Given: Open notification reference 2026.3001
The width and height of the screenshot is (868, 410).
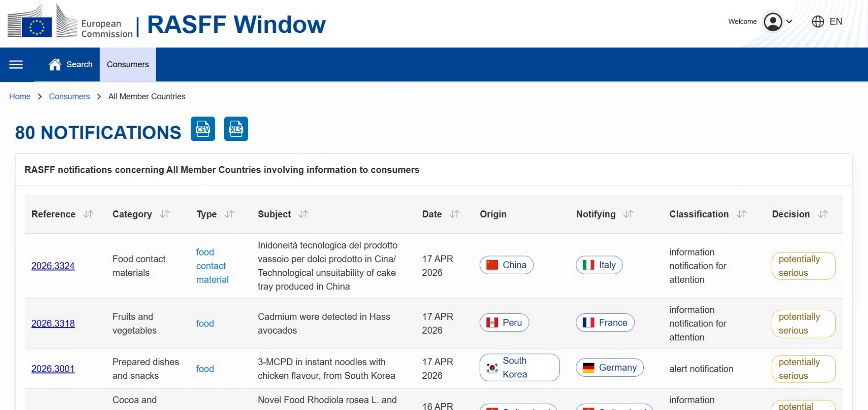Looking at the screenshot, I should pos(53,369).
